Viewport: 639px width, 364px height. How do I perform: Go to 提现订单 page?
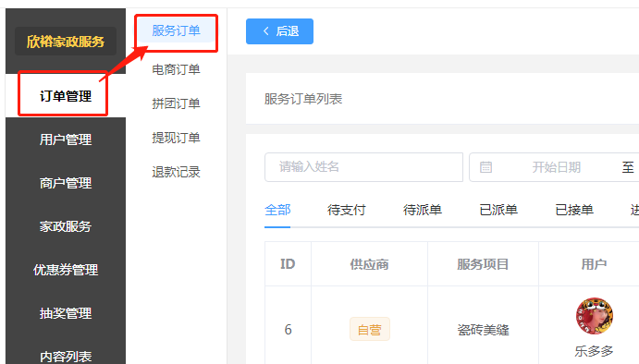(176, 138)
